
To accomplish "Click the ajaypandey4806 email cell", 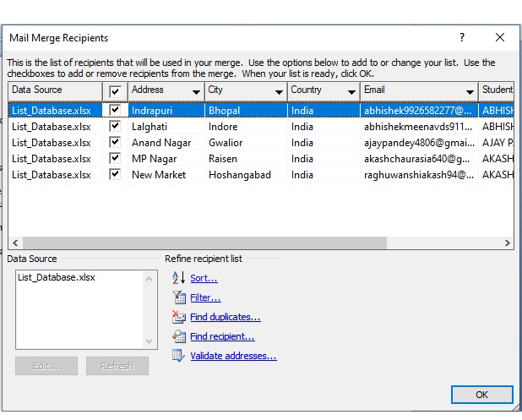I will click(x=420, y=143).
